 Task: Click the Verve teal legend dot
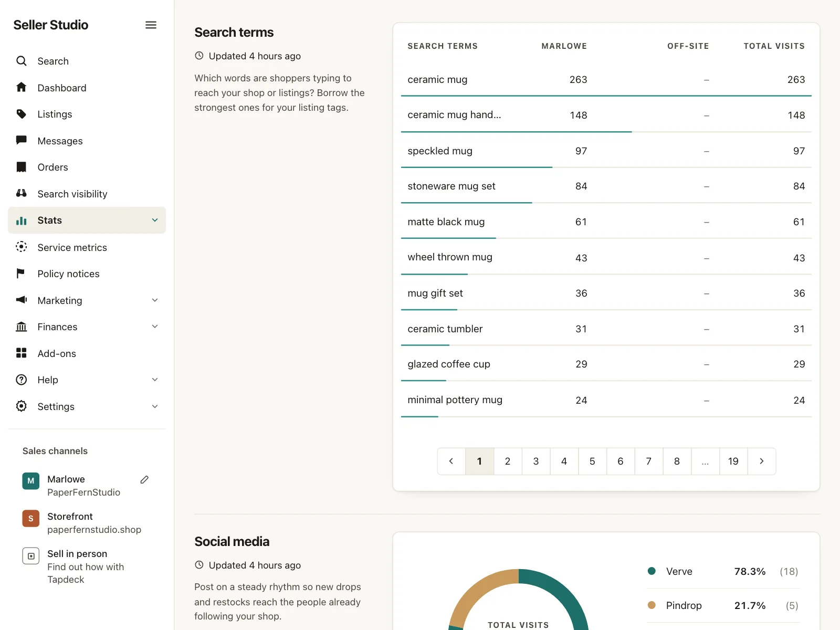tap(652, 571)
